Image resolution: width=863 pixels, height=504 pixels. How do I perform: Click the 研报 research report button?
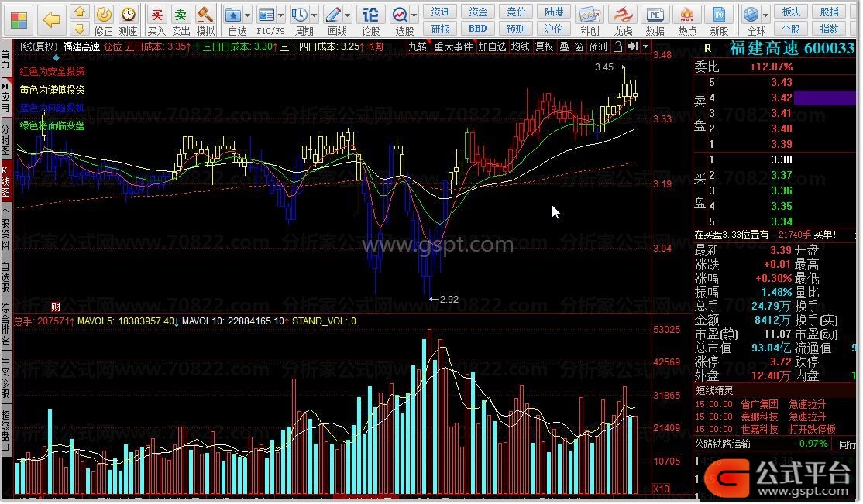(x=440, y=29)
